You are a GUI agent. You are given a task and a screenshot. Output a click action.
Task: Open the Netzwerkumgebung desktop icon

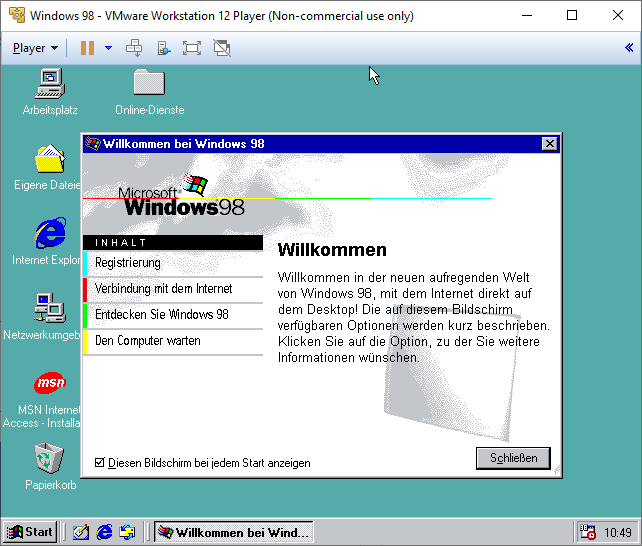49,308
